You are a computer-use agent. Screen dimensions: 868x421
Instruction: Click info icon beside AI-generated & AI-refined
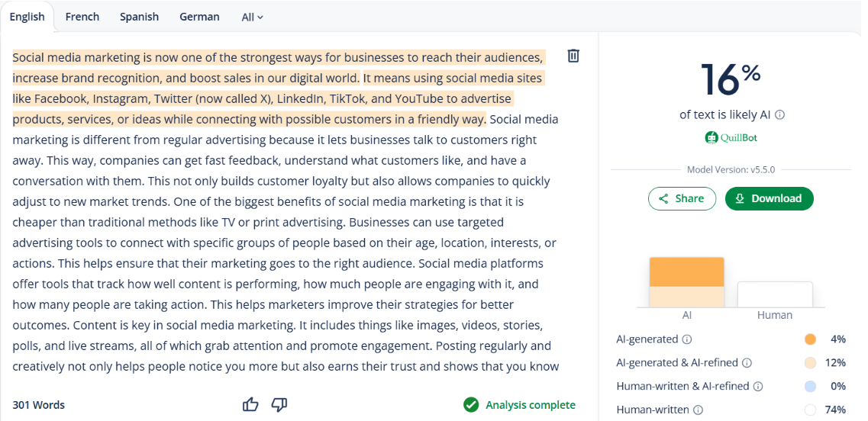pyautogui.click(x=747, y=363)
